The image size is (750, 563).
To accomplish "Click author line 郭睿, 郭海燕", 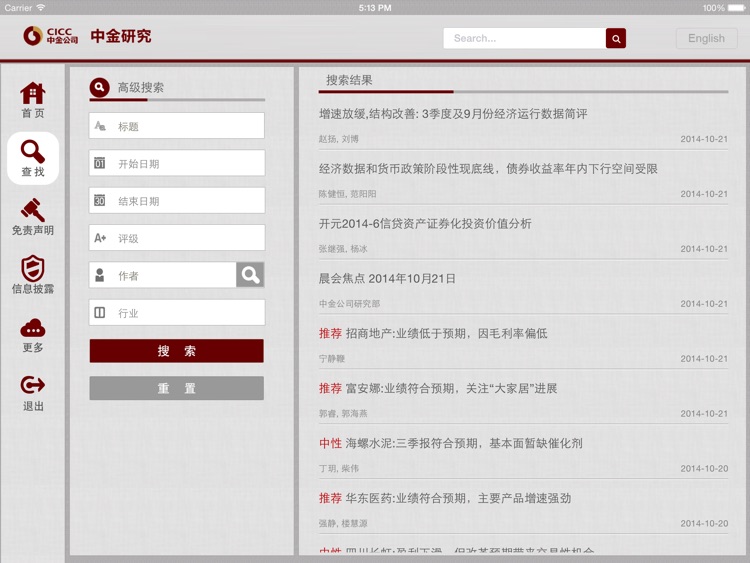I will pyautogui.click(x=343, y=413).
